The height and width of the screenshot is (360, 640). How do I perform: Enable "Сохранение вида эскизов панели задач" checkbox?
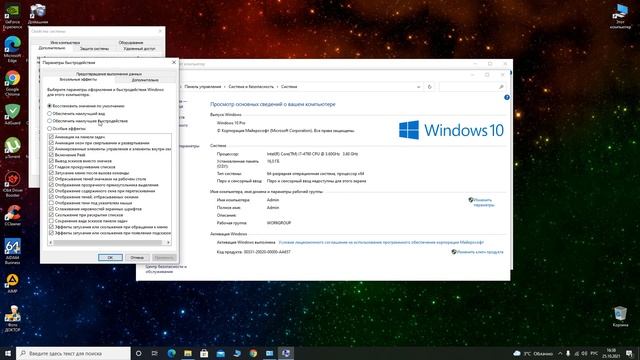51,221
